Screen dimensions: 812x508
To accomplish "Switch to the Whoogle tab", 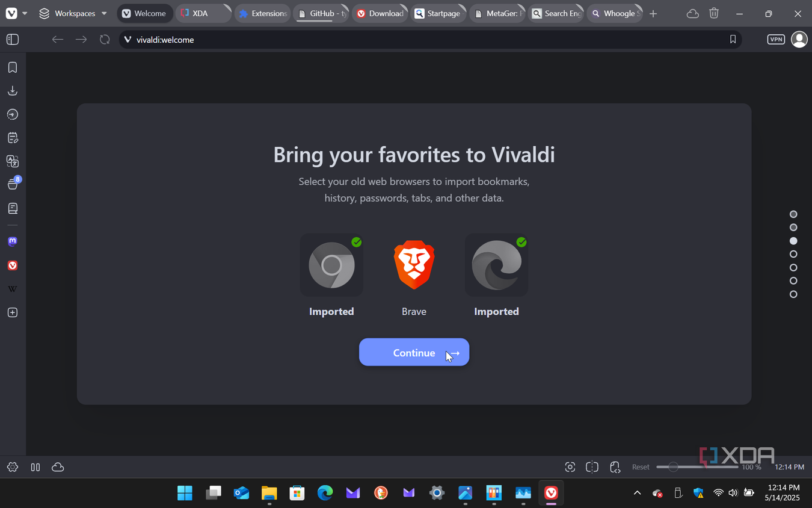I will pyautogui.click(x=615, y=13).
